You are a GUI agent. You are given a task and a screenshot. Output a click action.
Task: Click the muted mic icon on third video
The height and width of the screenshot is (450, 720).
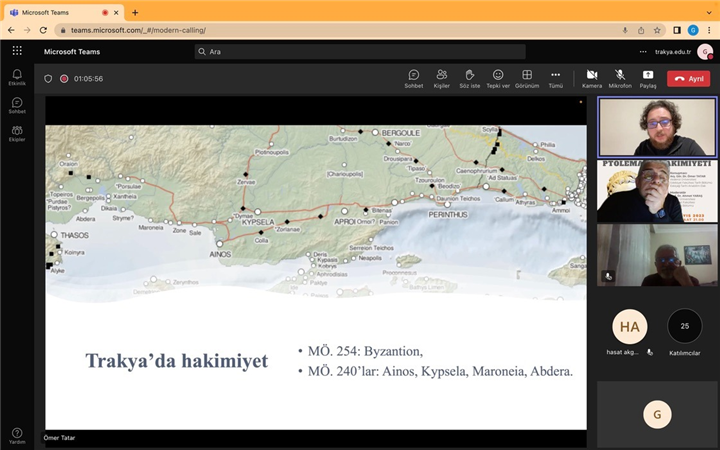pos(608,276)
